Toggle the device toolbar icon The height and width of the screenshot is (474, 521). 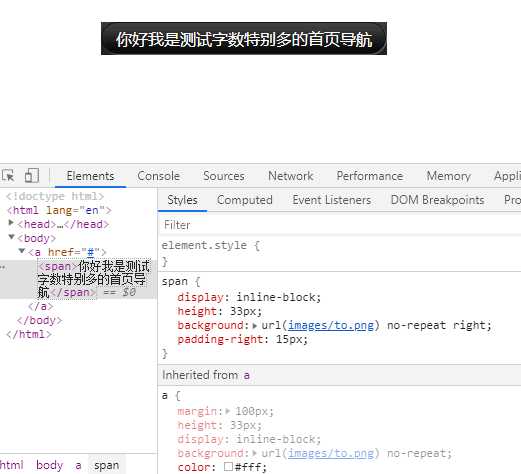tap(32, 175)
